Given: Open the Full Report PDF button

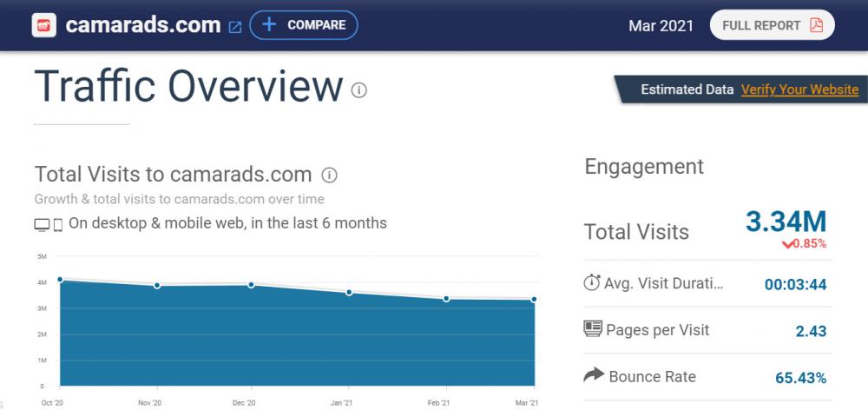Looking at the screenshot, I should (x=772, y=25).
